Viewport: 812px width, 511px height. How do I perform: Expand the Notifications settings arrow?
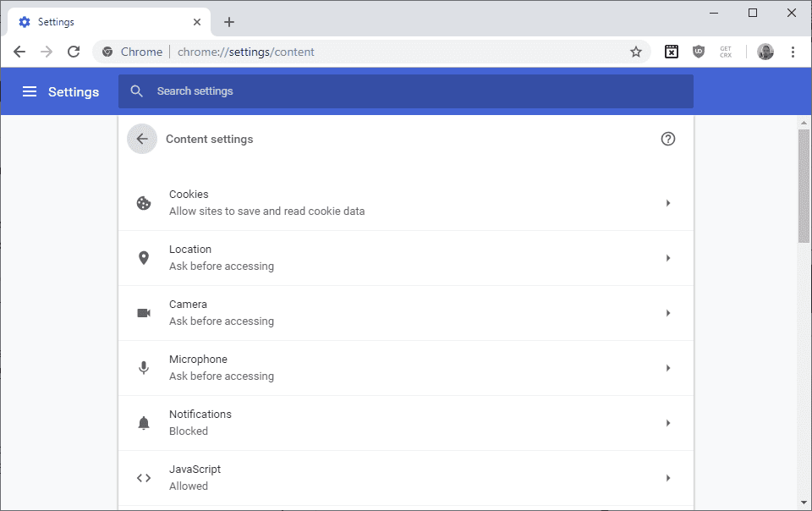tap(668, 423)
